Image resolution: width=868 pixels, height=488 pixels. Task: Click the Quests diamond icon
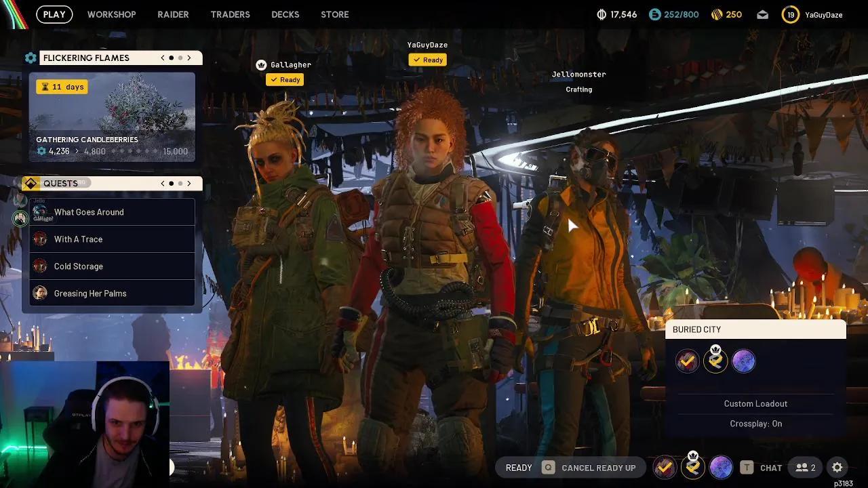tap(30, 184)
